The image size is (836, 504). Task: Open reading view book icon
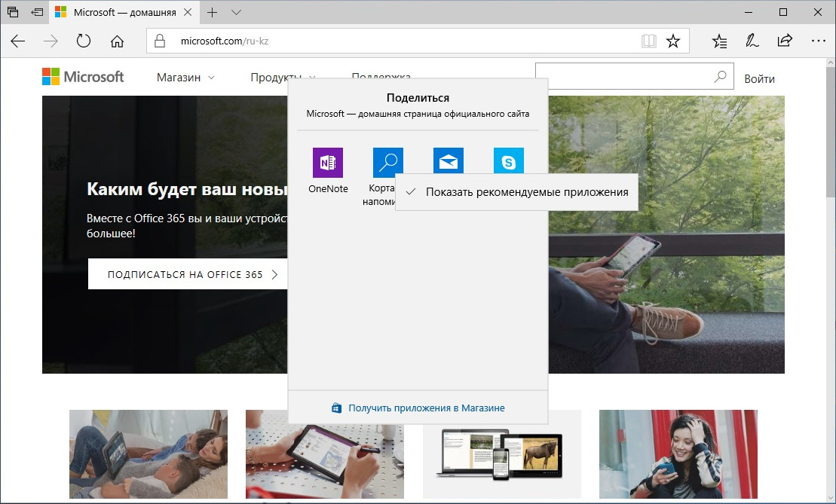[x=648, y=41]
